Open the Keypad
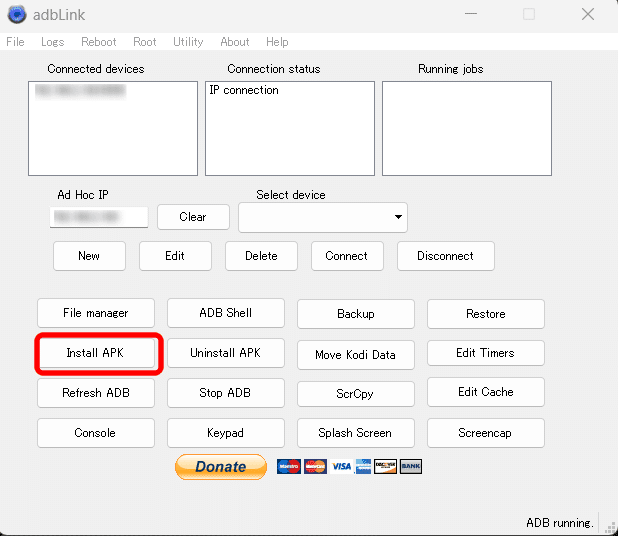 [x=226, y=433]
